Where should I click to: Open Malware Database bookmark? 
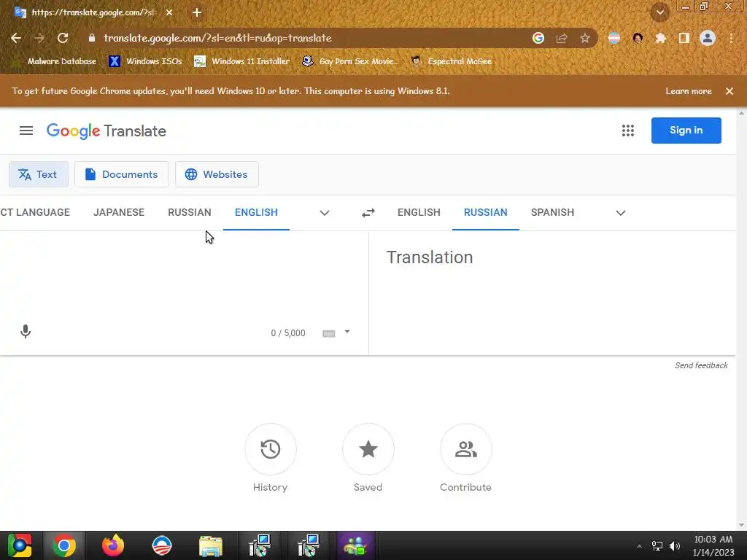[x=55, y=61]
